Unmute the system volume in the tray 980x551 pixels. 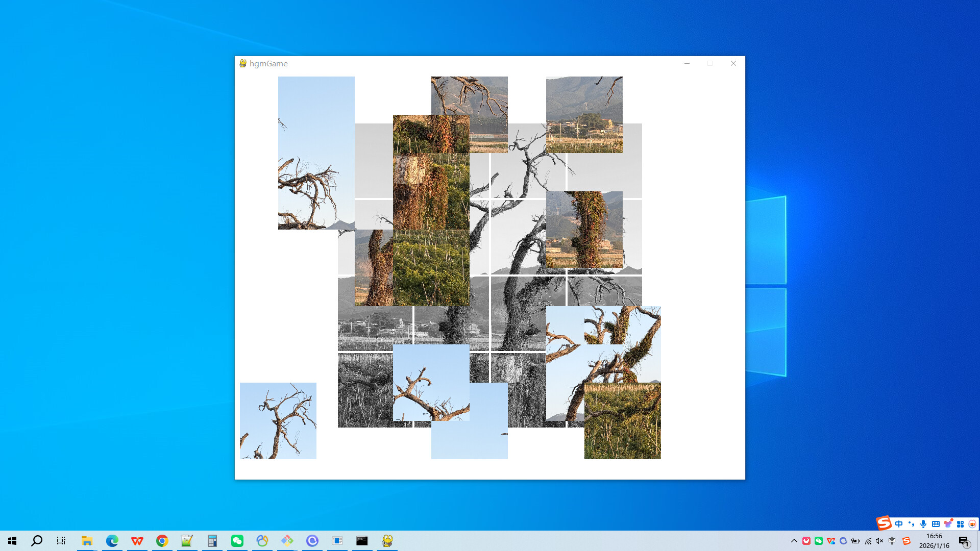[x=879, y=540]
